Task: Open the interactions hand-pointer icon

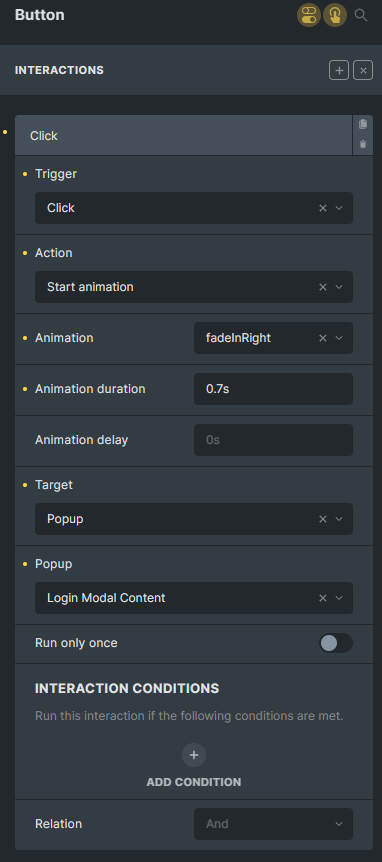Action: click(335, 15)
